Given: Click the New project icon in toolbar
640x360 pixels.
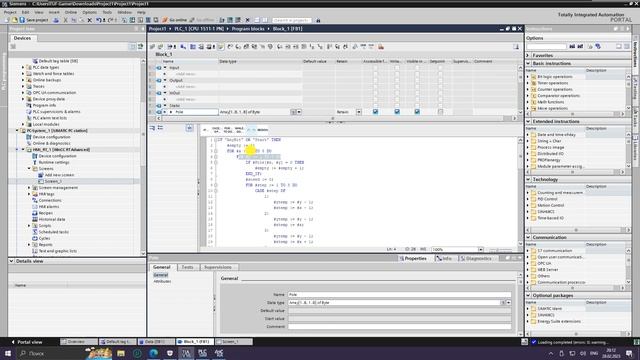Looking at the screenshot, I should click(7, 20).
